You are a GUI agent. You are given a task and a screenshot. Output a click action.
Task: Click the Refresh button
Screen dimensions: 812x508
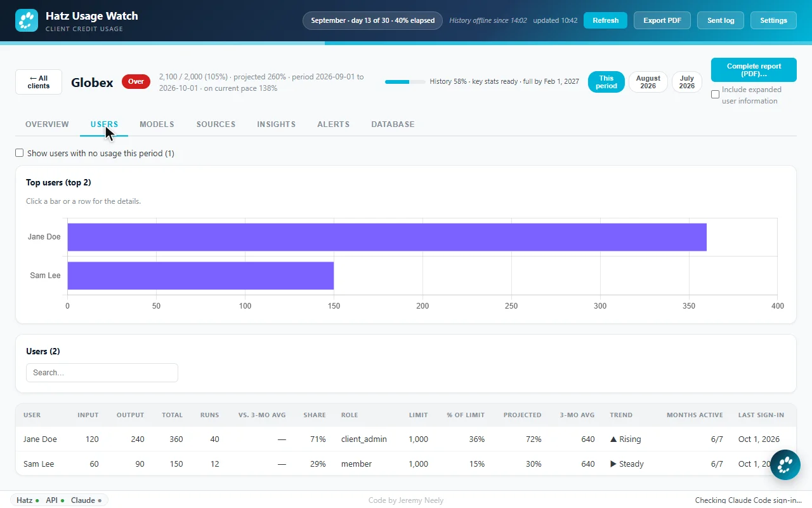click(605, 20)
